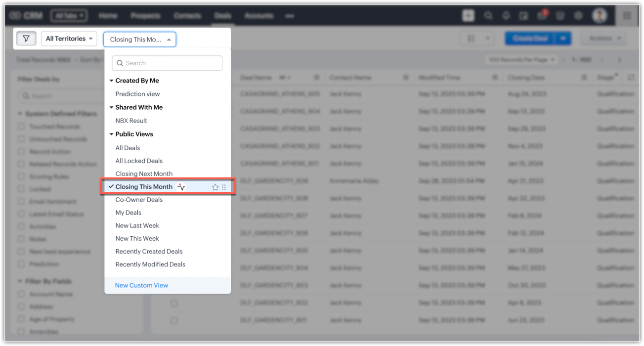644x346 pixels.
Task: Open the notifications bell icon
Action: pyautogui.click(x=506, y=16)
